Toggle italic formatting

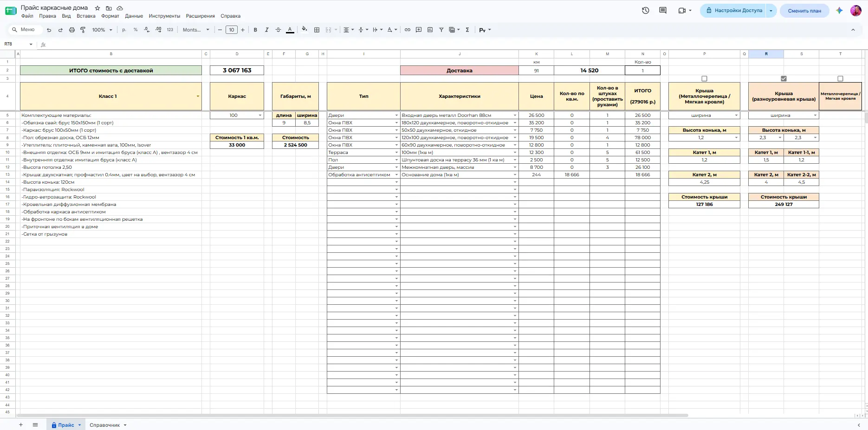click(x=266, y=30)
